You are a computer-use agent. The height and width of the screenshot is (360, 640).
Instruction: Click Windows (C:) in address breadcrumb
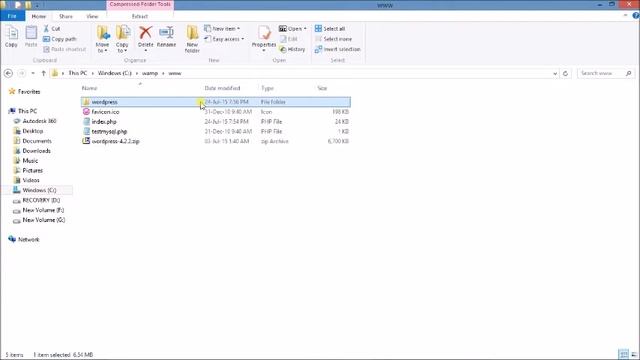[115, 73]
